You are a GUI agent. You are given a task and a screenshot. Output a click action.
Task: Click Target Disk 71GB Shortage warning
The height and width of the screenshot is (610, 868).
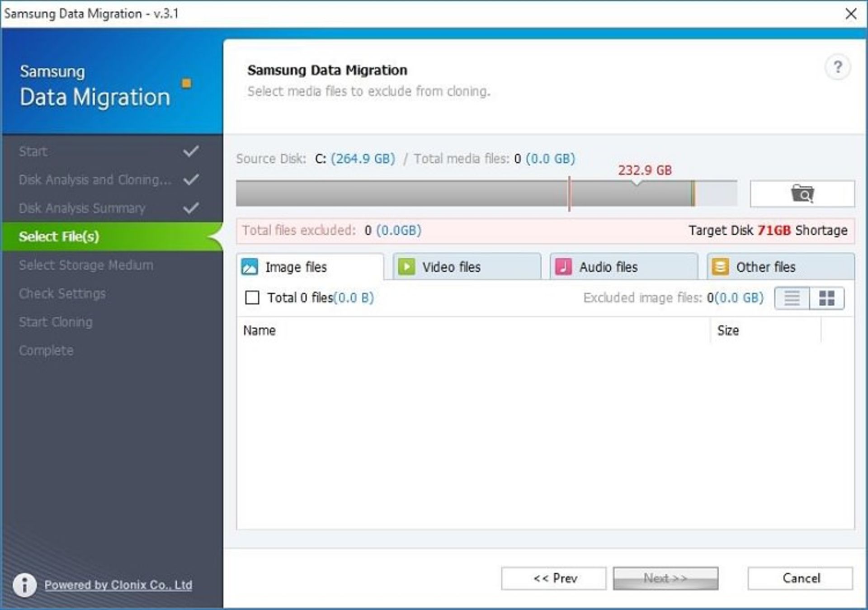pyautogui.click(x=768, y=230)
